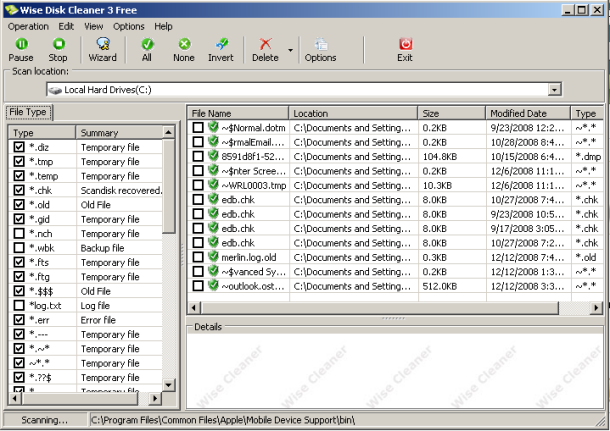610x431 pixels.
Task: Toggle the *.chk file type checkbox
Action: [19, 190]
